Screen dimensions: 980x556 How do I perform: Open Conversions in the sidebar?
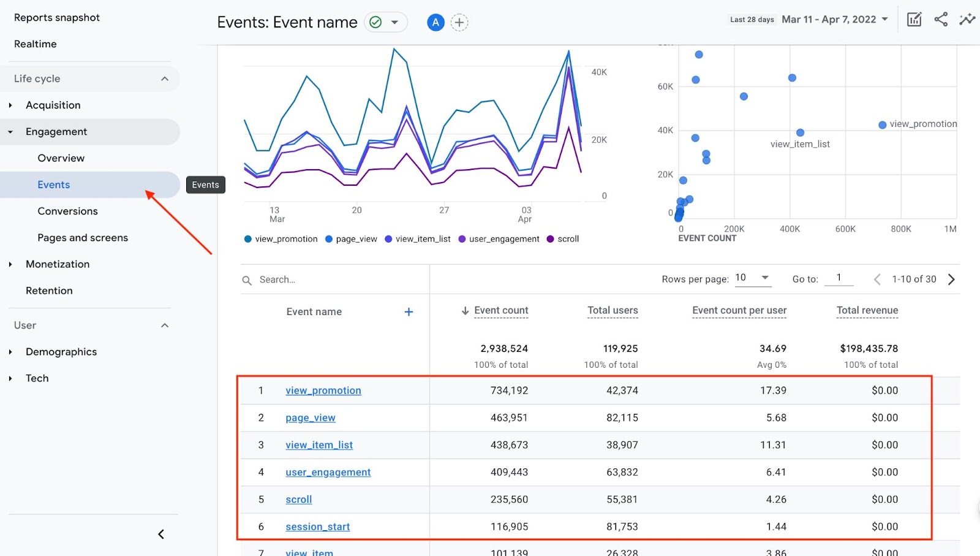coord(67,211)
